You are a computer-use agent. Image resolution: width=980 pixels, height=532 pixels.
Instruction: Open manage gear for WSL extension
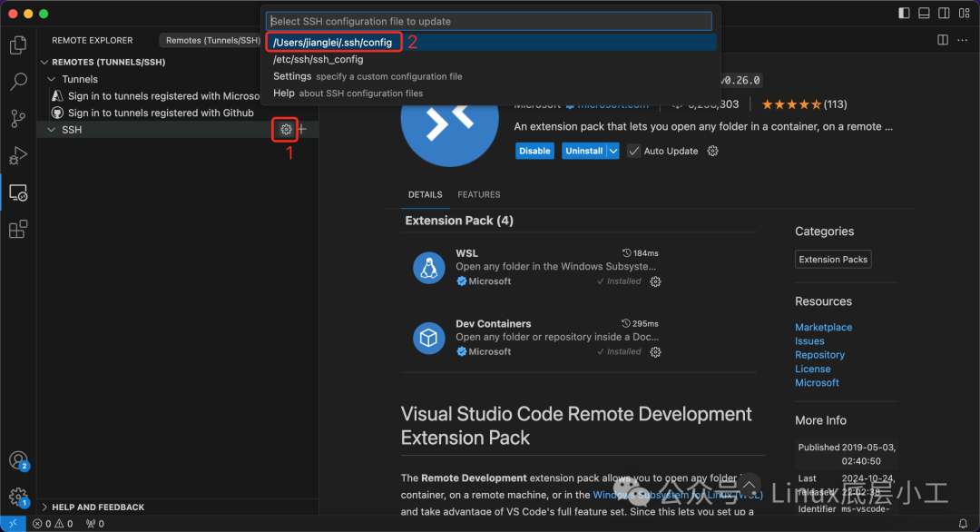click(x=655, y=282)
